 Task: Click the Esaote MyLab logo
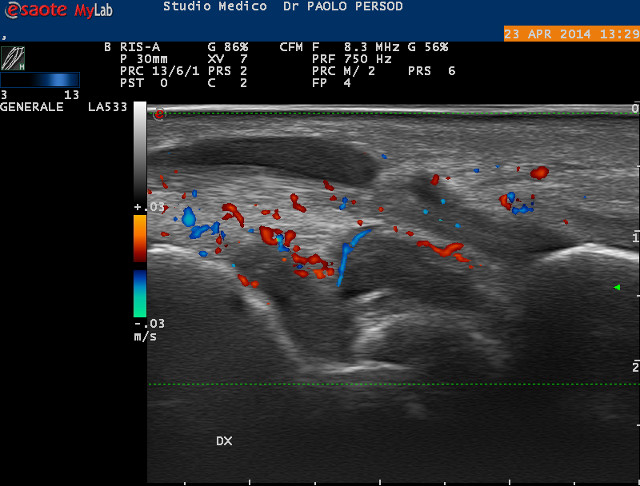pos(58,10)
